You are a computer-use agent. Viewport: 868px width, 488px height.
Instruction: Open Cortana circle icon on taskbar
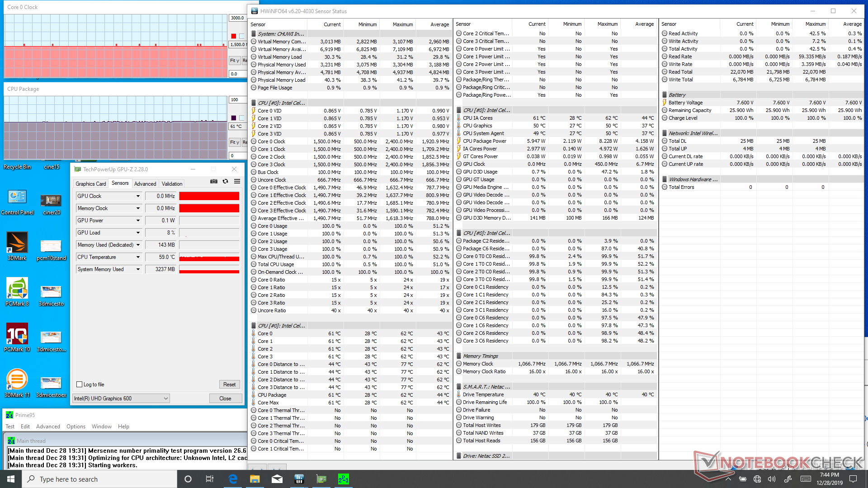coord(188,479)
